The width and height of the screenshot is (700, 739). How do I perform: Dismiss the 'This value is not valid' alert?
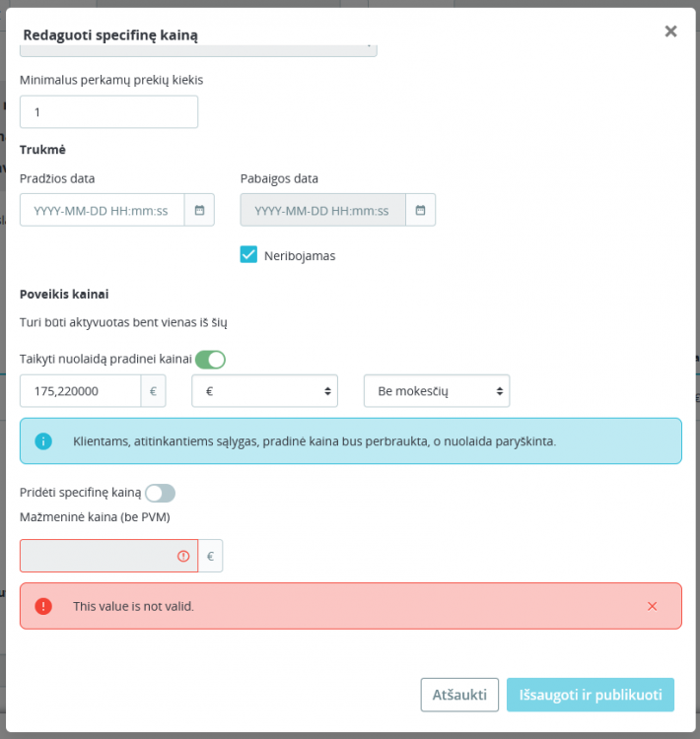pyautogui.click(x=652, y=606)
